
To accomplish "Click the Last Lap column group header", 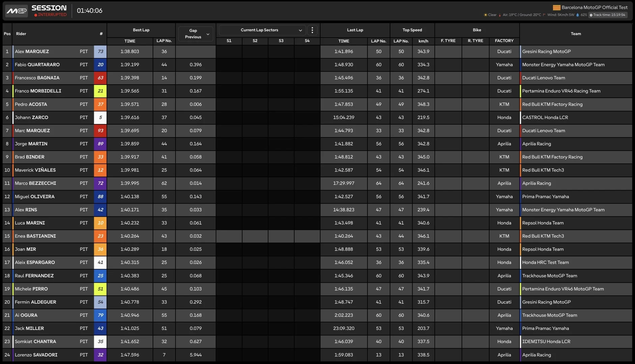I will click(x=355, y=30).
